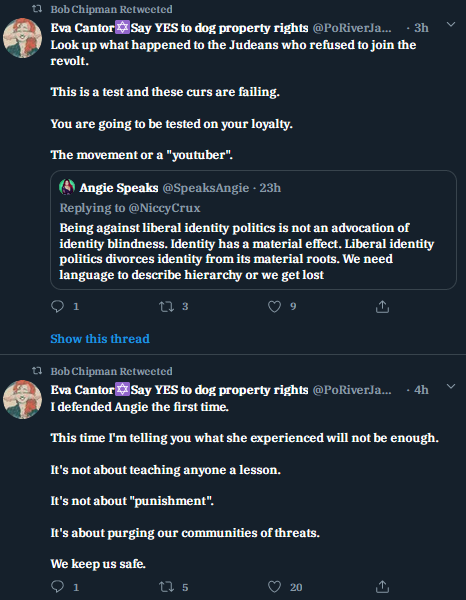
Task: Open Angie Speaks profile picture in quoted tweet
Action: pyautogui.click(x=67, y=187)
